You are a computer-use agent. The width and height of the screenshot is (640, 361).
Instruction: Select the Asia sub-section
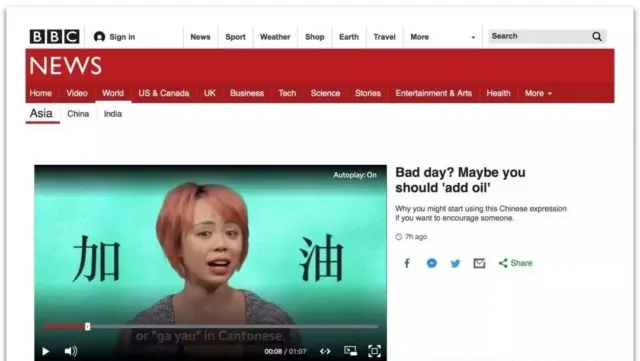click(x=41, y=113)
